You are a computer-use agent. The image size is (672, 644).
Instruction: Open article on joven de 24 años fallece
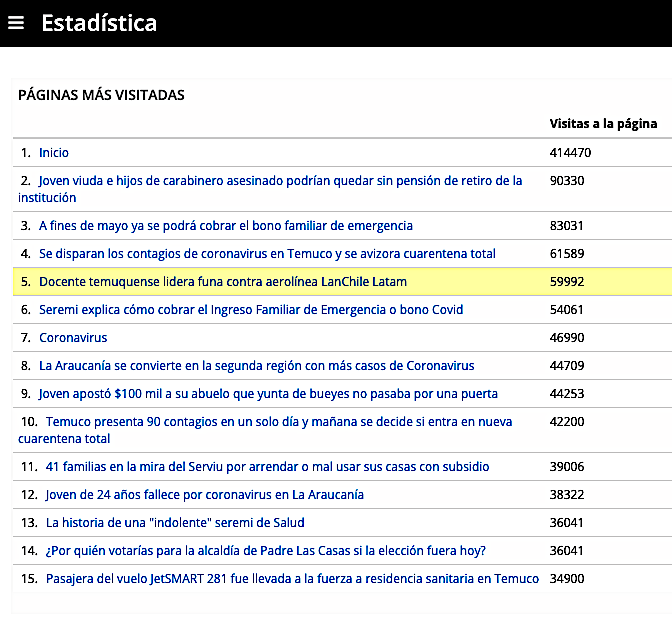tap(204, 495)
